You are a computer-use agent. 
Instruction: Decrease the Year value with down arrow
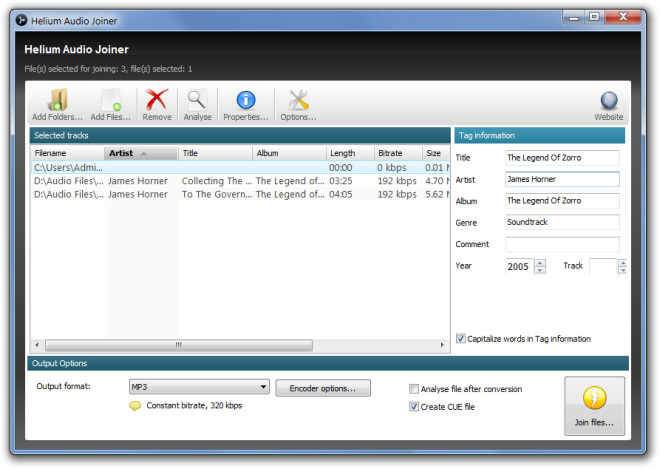click(x=540, y=270)
